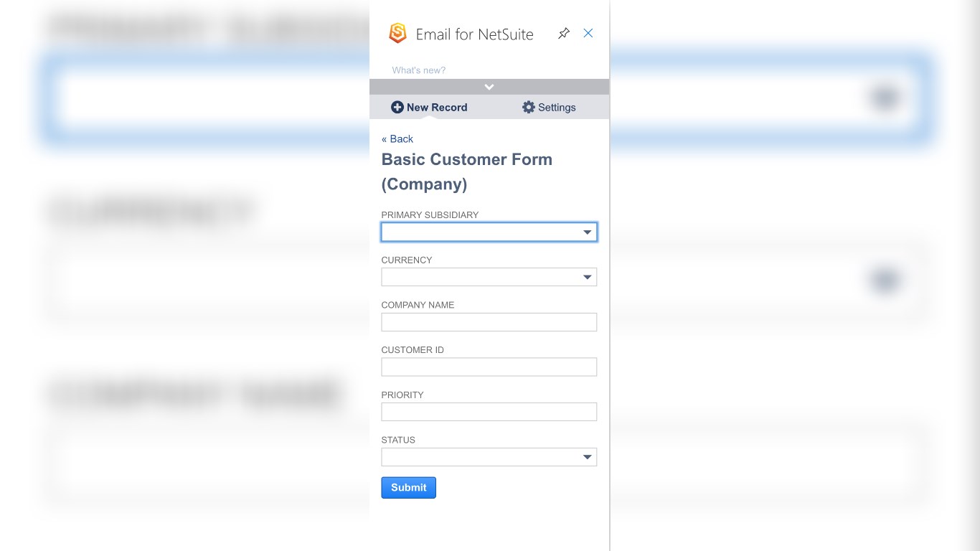Open the Settings tab label
This screenshot has height=551, width=980.
[557, 108]
